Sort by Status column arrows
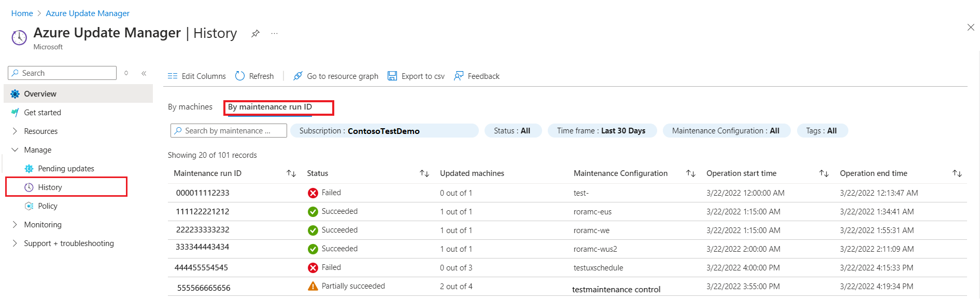 coord(424,173)
